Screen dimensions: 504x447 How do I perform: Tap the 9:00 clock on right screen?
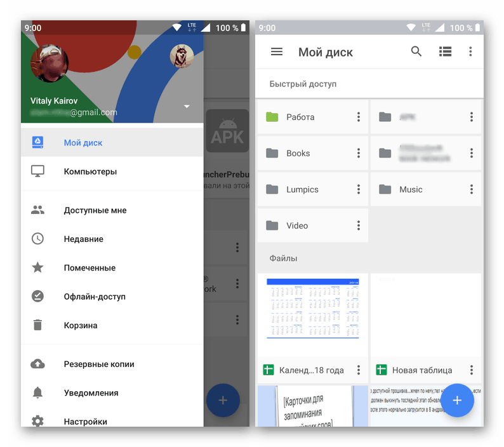(x=267, y=28)
